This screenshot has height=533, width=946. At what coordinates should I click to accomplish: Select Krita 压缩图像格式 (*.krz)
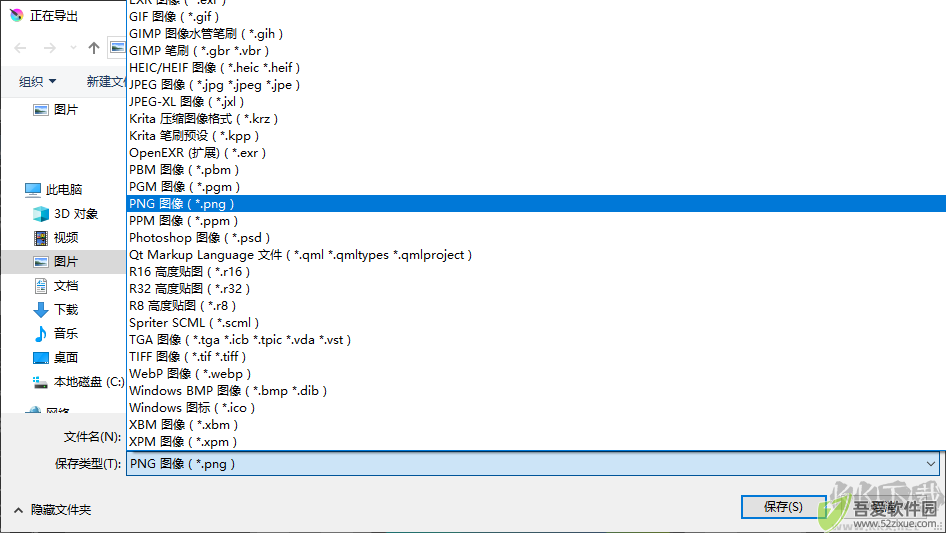(536, 119)
